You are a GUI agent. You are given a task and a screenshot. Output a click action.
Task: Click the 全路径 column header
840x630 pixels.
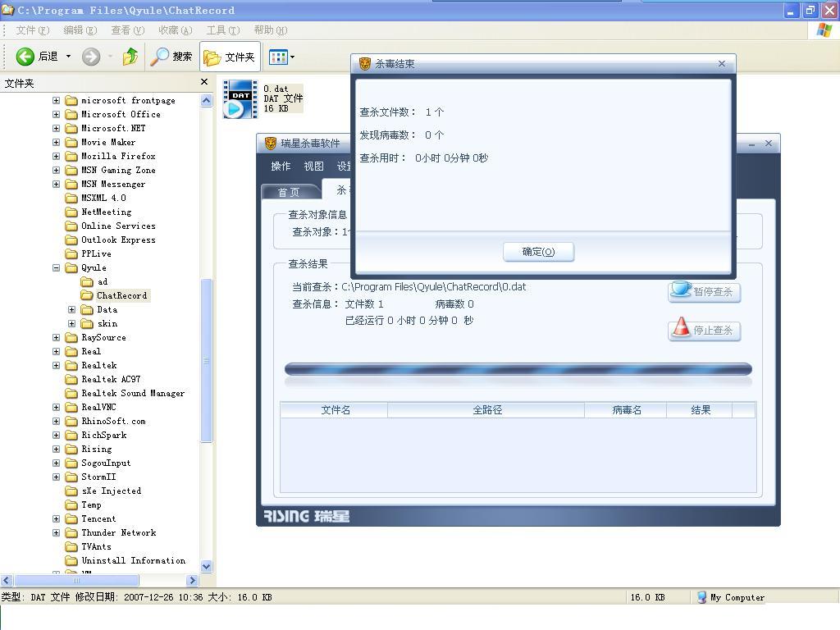486,410
